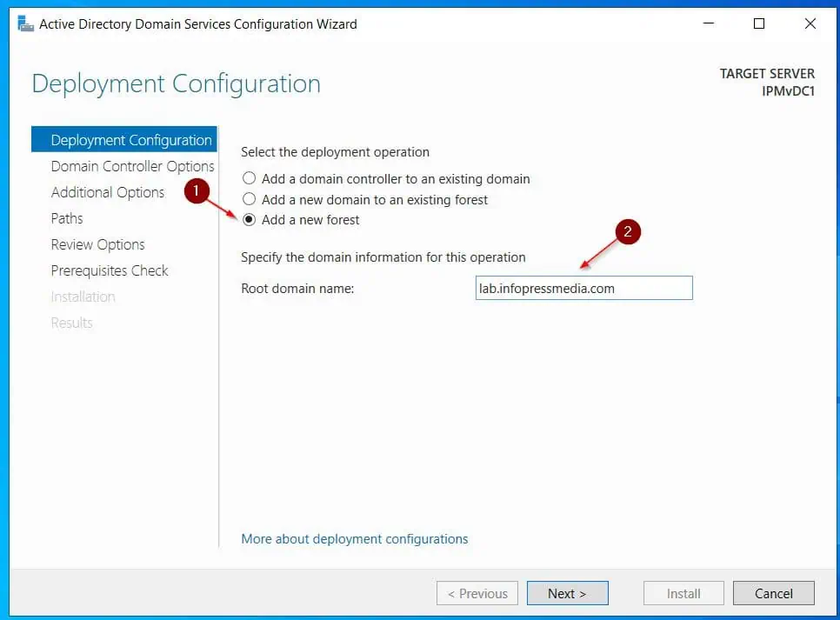Click the Next button
This screenshot has height=620, width=840.
tap(567, 593)
